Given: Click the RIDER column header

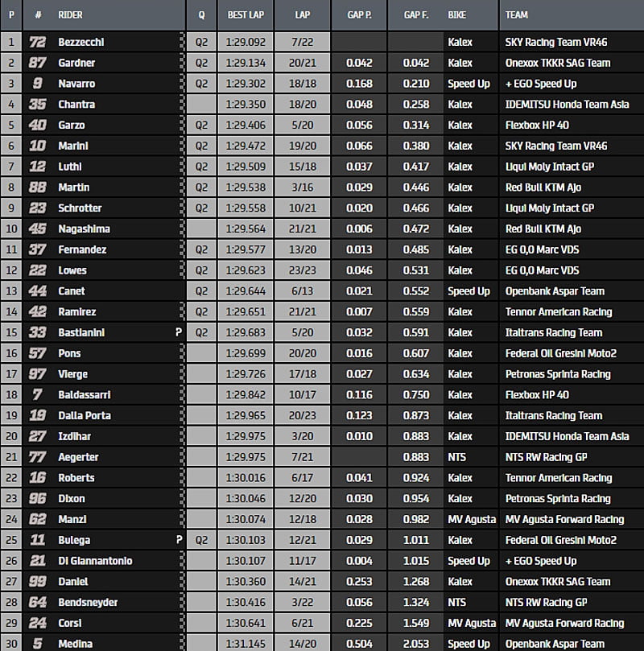Looking at the screenshot, I should 71,14.
